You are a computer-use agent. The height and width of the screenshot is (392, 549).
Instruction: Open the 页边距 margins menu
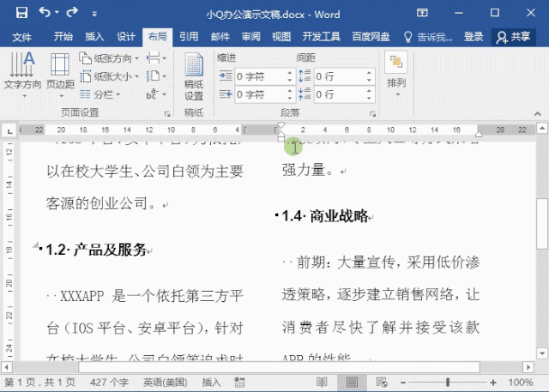60,75
